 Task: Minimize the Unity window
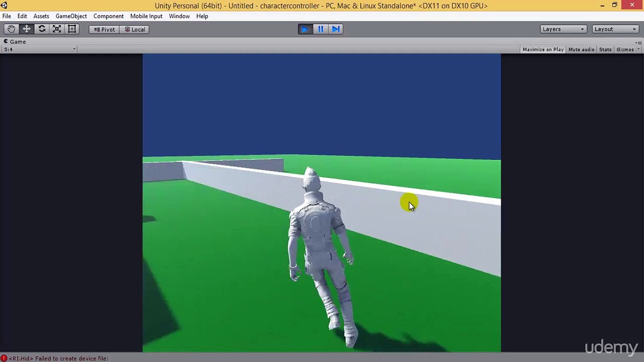click(x=602, y=6)
